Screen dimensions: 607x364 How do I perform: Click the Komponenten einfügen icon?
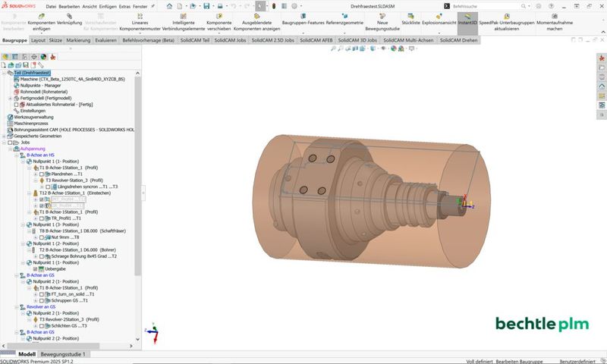click(41, 16)
